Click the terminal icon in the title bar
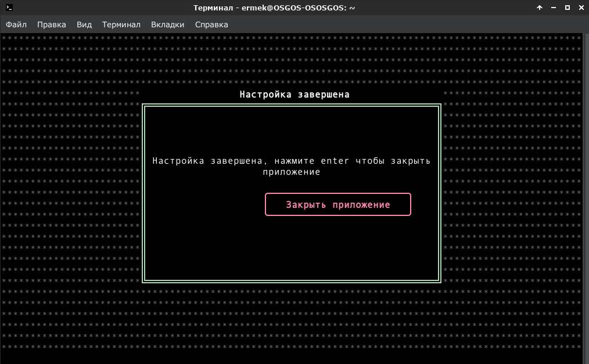This screenshot has width=589, height=364. 9,8
